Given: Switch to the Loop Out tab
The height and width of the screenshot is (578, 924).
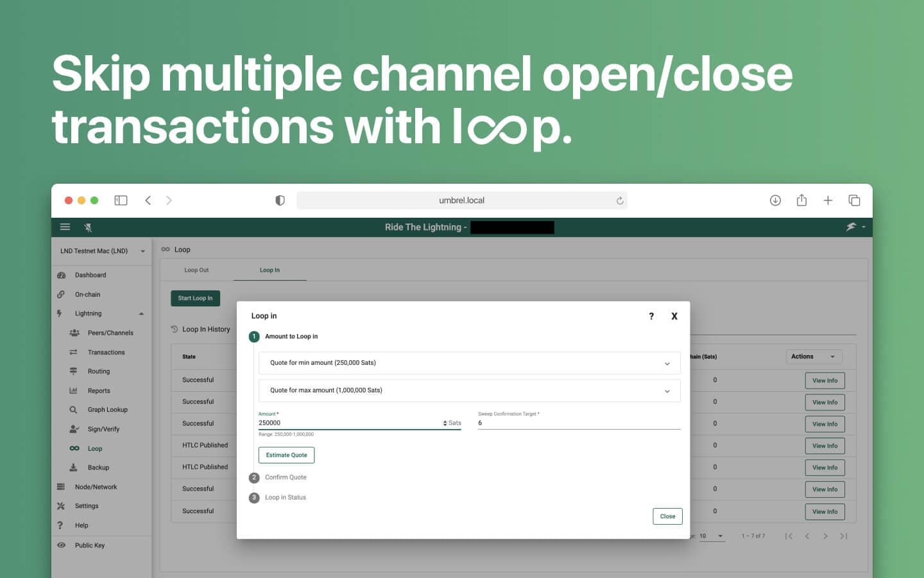Looking at the screenshot, I should (196, 270).
